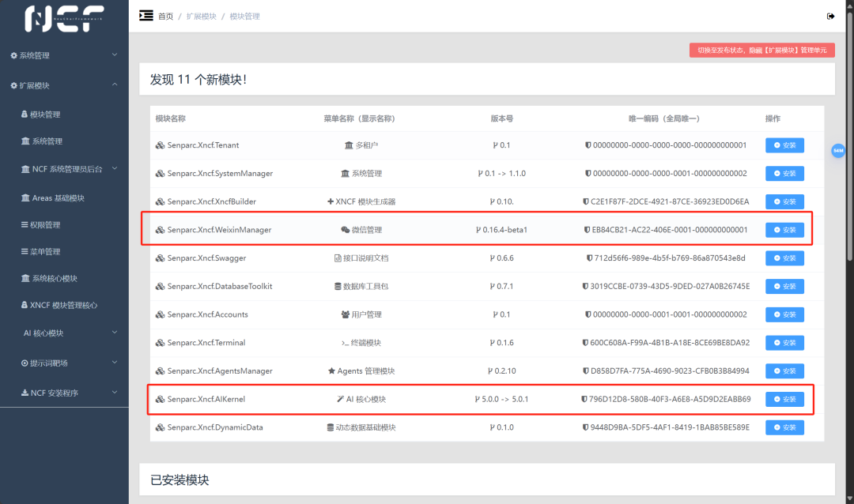Click the star icon next to Agents 管理模块
The image size is (854, 504).
(331, 371)
